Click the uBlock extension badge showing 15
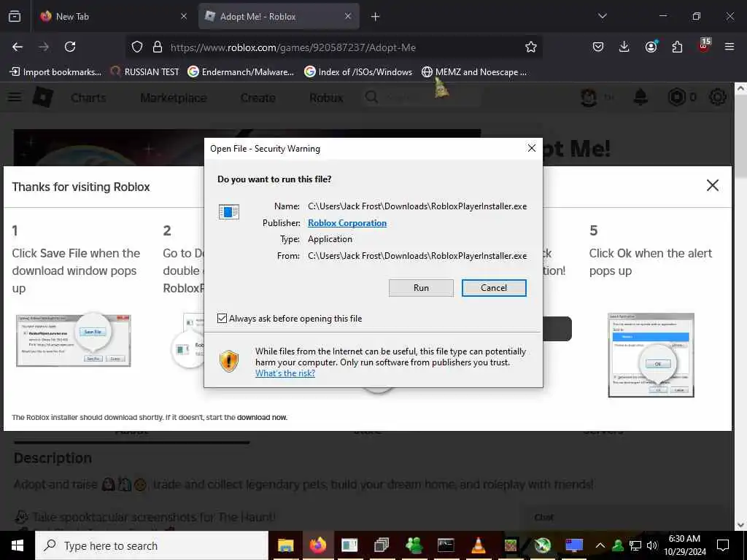Viewport: 747px width, 560px height. [704, 46]
